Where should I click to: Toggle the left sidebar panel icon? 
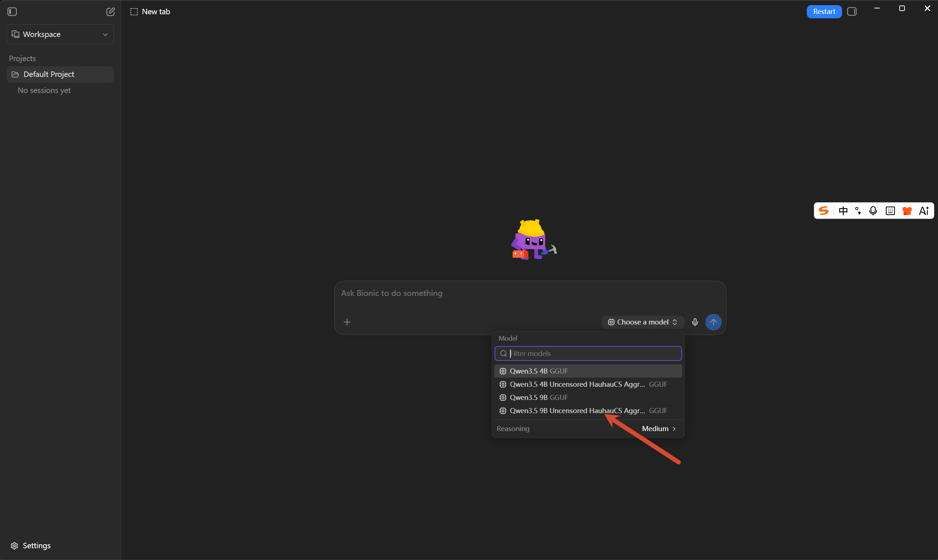12,12
